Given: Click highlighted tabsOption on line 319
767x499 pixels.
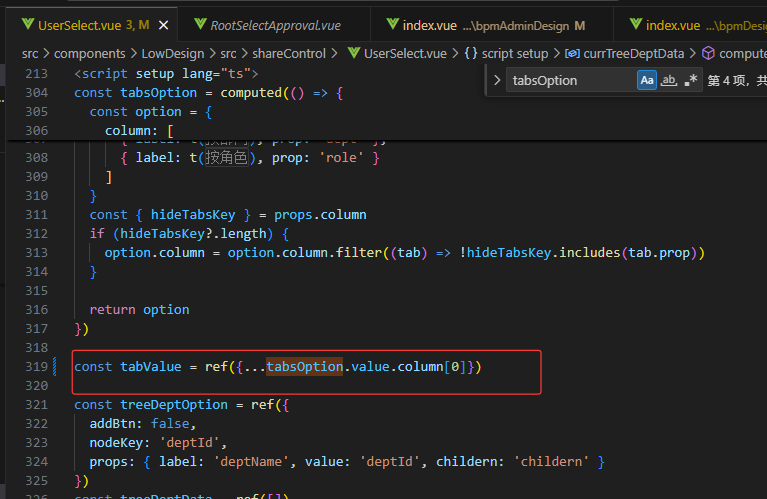Looking at the screenshot, I should pos(304,367).
